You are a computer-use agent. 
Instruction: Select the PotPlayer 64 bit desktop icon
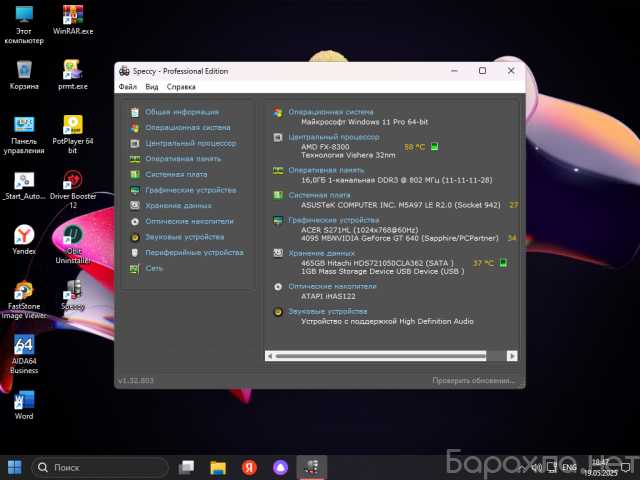[73, 134]
